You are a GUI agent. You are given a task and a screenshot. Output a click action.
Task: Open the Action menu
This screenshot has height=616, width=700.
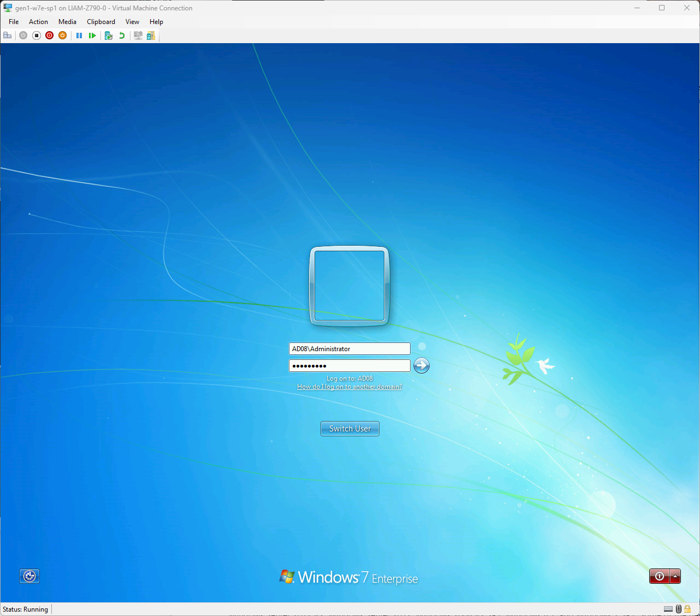(x=38, y=22)
